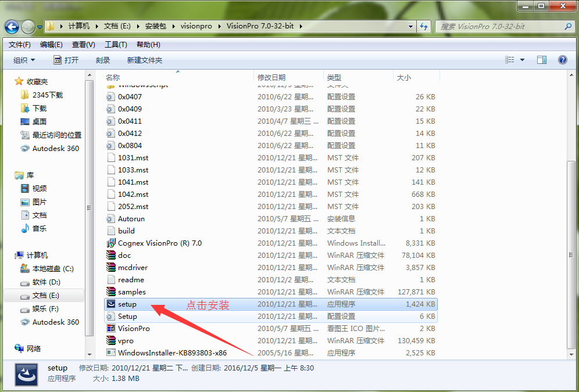Click the 新建文件夹 button
This screenshot has width=579, height=392.
[145, 60]
